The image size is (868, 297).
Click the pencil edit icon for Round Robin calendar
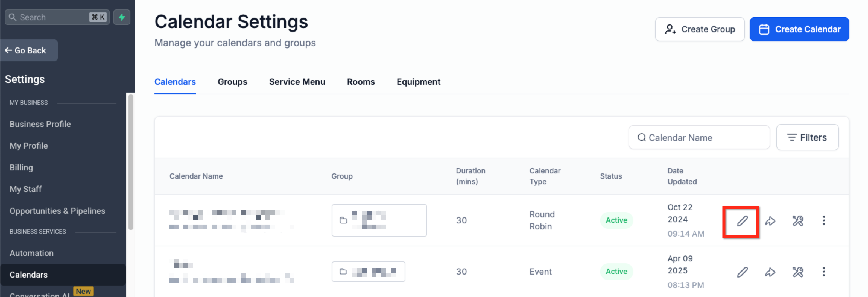tap(742, 221)
